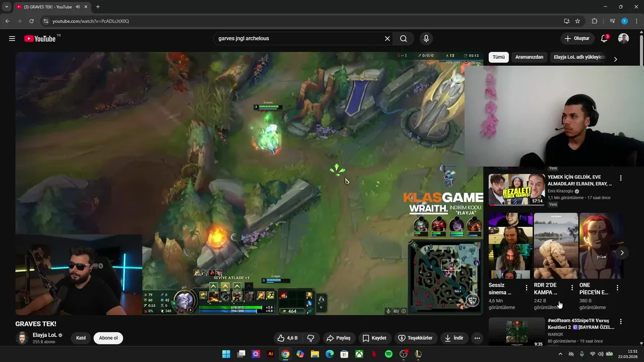644x362 pixels.
Task: Open the Windows Start menu
Action: (x=226, y=354)
